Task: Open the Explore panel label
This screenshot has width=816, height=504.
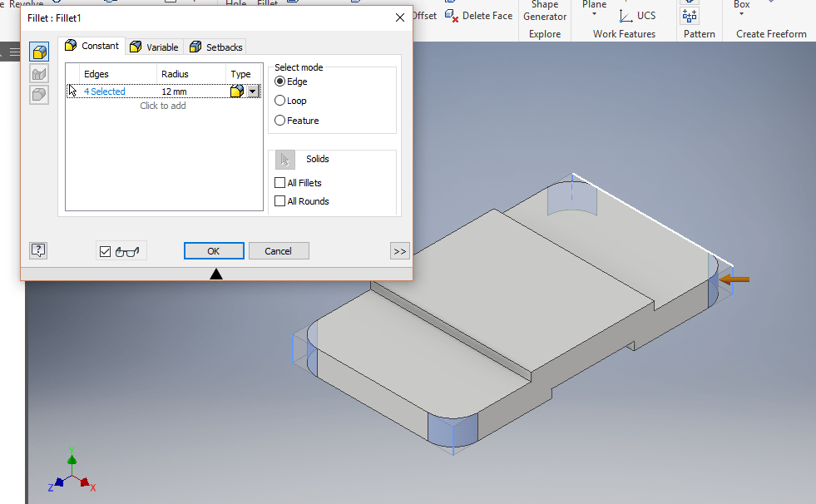Action: [x=545, y=34]
